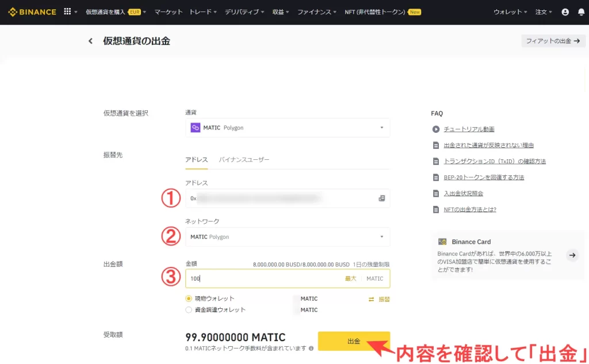This screenshot has height=364, width=589.
Task: Open the NFT (非代替性トークン) menu item
Action: click(383, 12)
